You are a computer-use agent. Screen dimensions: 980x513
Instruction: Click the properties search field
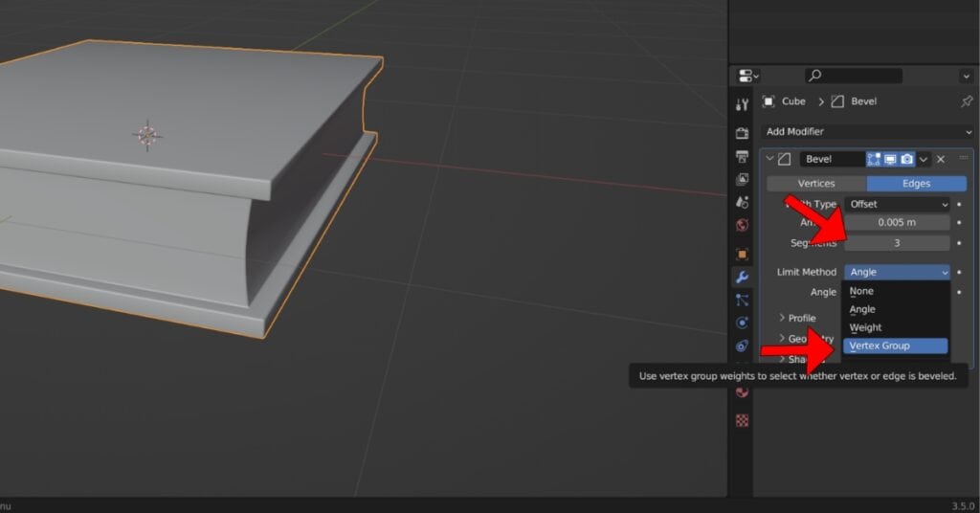pos(854,76)
